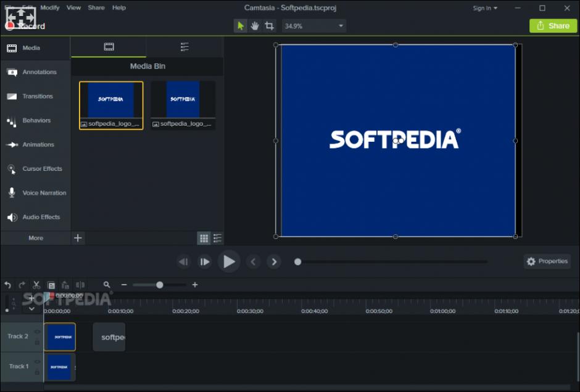Select the gray 'softpe' clip on Track 2
The height and width of the screenshot is (392, 580).
[x=109, y=337]
